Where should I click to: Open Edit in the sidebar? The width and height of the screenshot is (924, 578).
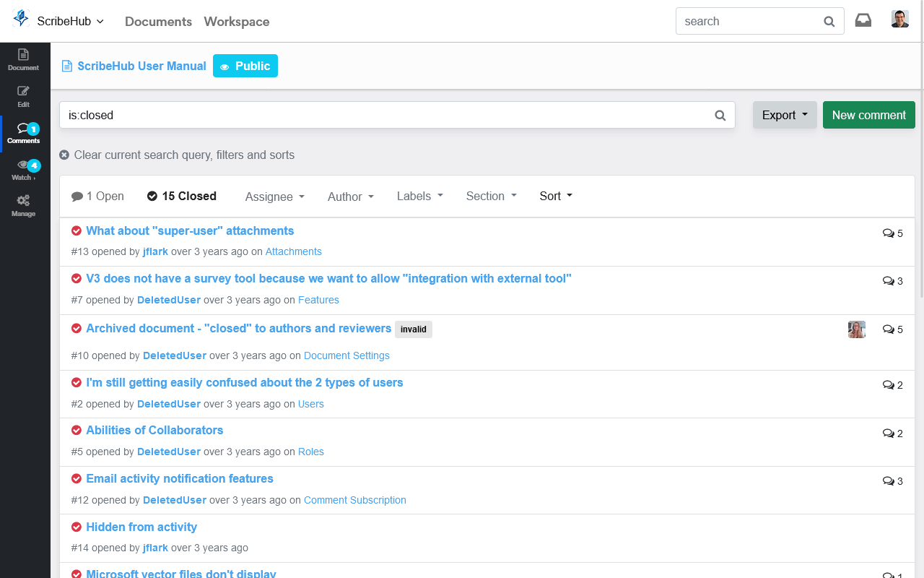(x=24, y=97)
